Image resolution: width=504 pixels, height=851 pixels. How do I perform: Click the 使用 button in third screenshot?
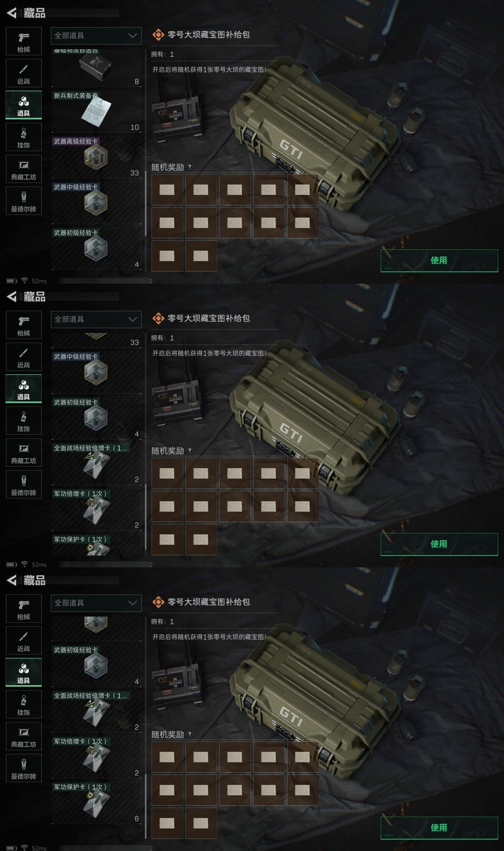pyautogui.click(x=439, y=828)
